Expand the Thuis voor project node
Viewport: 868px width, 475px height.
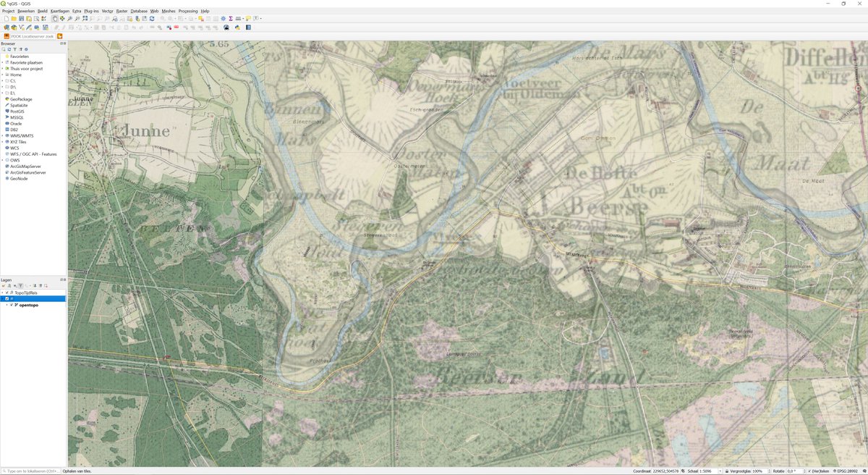[x=2, y=68]
